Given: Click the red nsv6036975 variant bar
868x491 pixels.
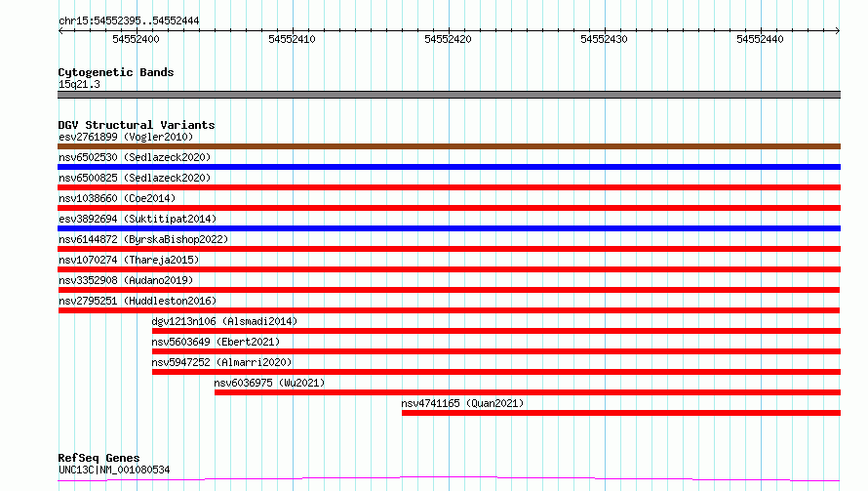Looking at the screenshot, I should pos(528,392).
